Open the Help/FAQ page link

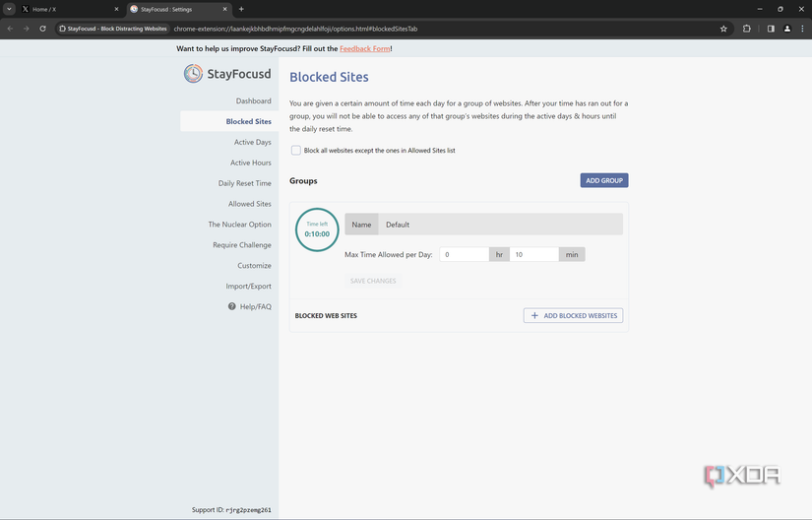tap(255, 306)
